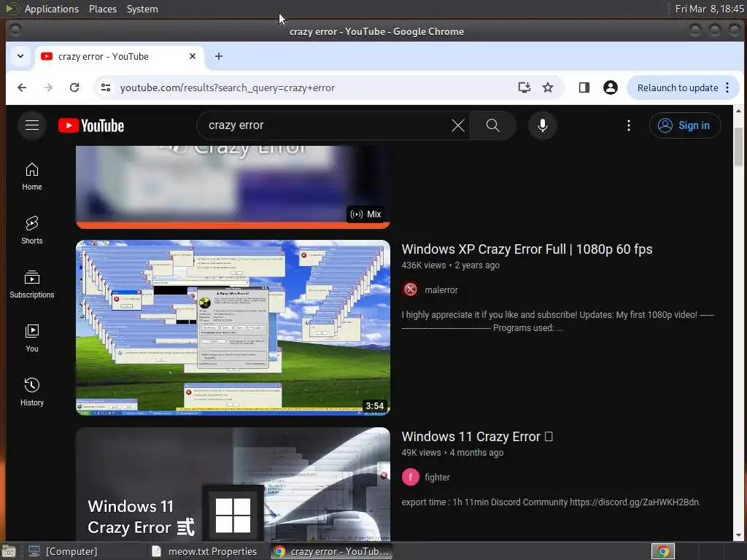Go back with the browser back arrow
Viewport: 747px width, 560px height.
22,87
